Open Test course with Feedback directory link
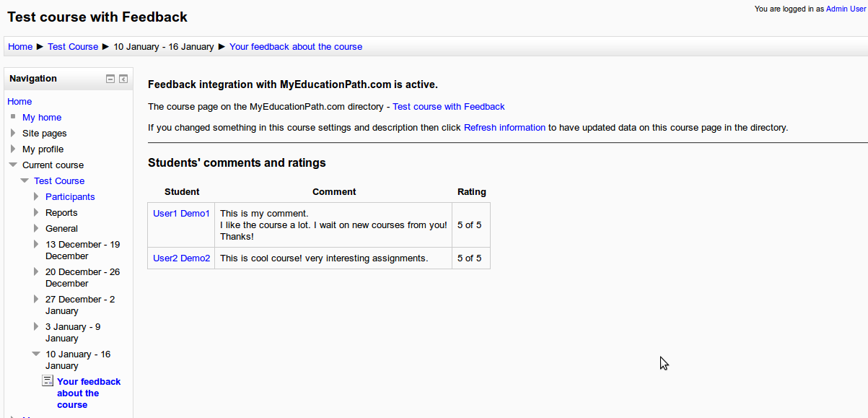Image resolution: width=868 pixels, height=418 pixels. [x=448, y=106]
